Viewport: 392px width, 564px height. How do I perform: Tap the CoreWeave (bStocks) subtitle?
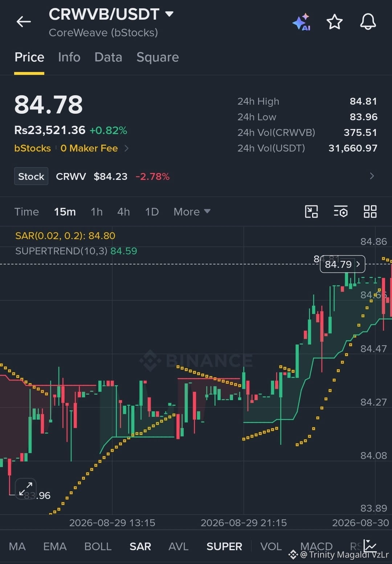103,33
